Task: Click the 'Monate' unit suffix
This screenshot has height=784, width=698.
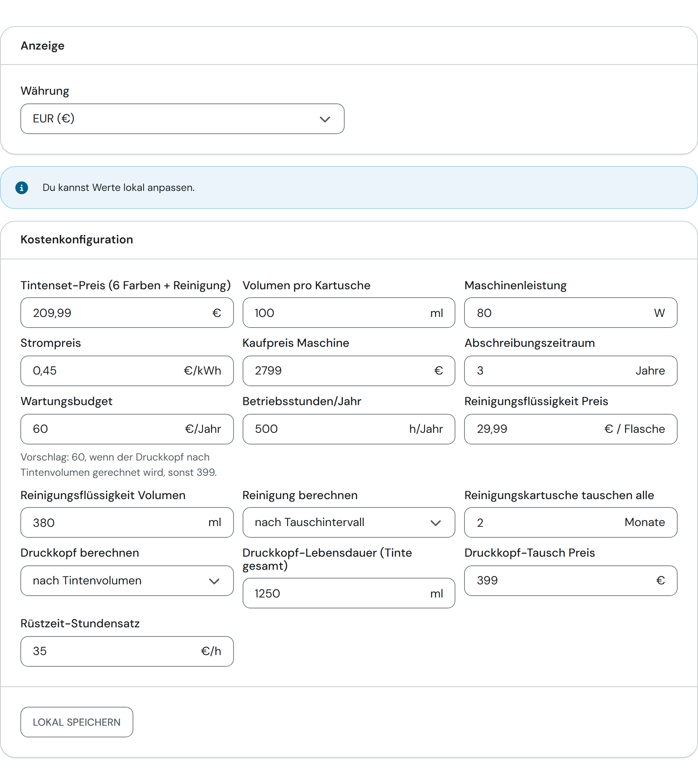Action: tap(645, 522)
